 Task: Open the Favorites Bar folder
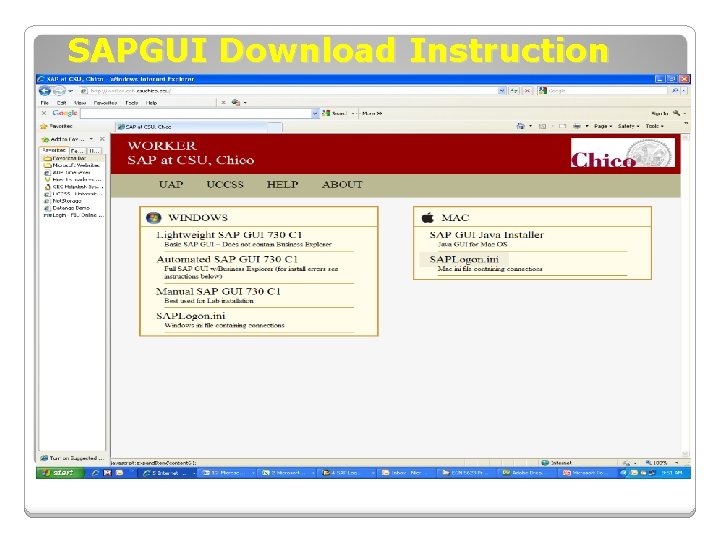pyautogui.click(x=65, y=158)
